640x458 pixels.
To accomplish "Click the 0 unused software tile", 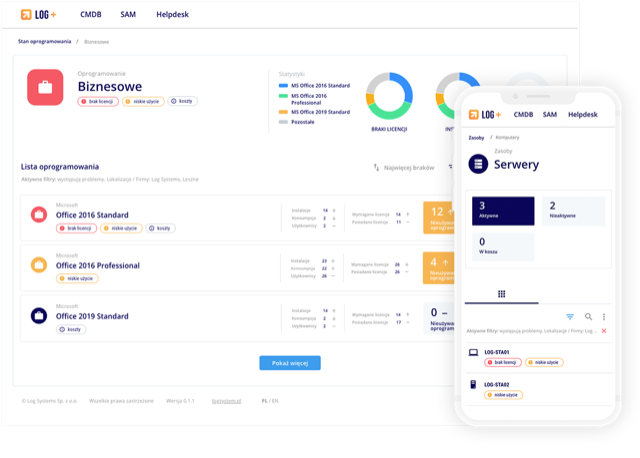I will pos(439,318).
